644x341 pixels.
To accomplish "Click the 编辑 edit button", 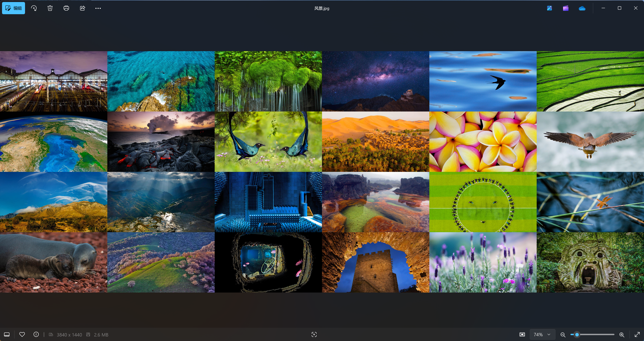I will [x=14, y=8].
